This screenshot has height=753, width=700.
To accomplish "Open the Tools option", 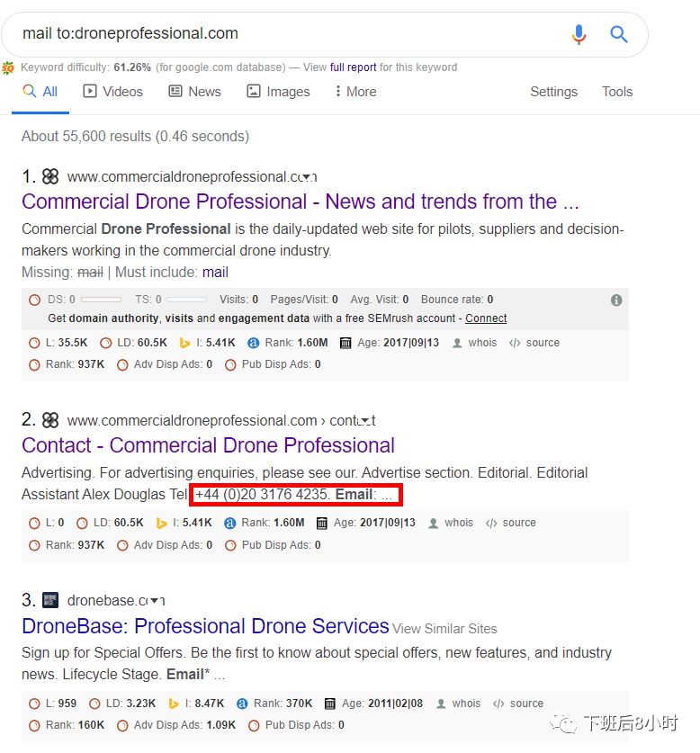I will pos(617,91).
